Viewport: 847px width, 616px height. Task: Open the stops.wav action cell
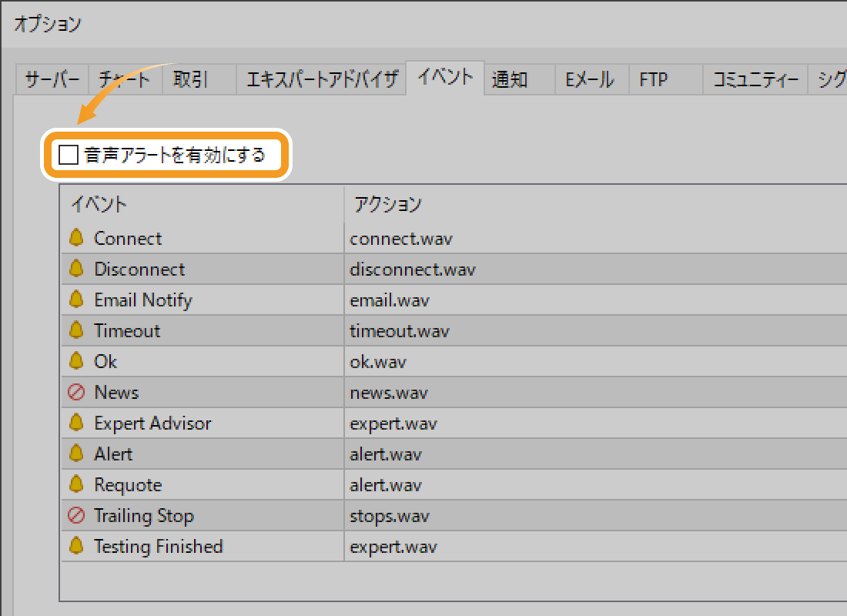(389, 516)
